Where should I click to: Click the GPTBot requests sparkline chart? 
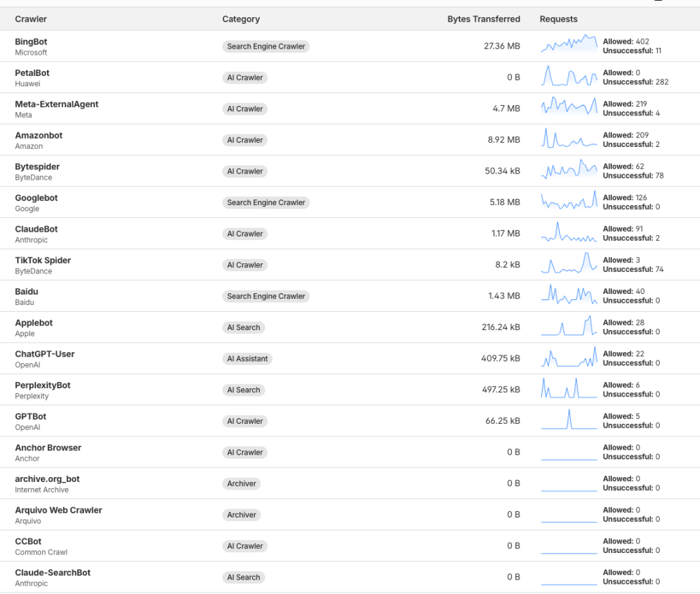pos(569,419)
